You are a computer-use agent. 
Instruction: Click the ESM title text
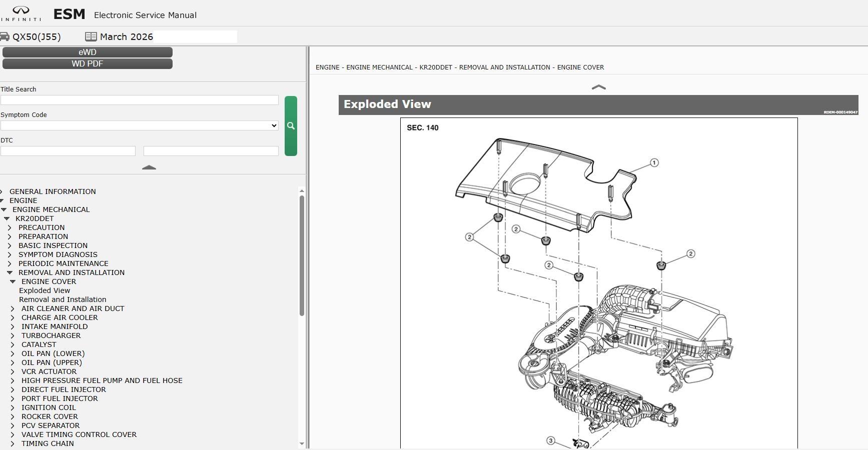pos(69,14)
